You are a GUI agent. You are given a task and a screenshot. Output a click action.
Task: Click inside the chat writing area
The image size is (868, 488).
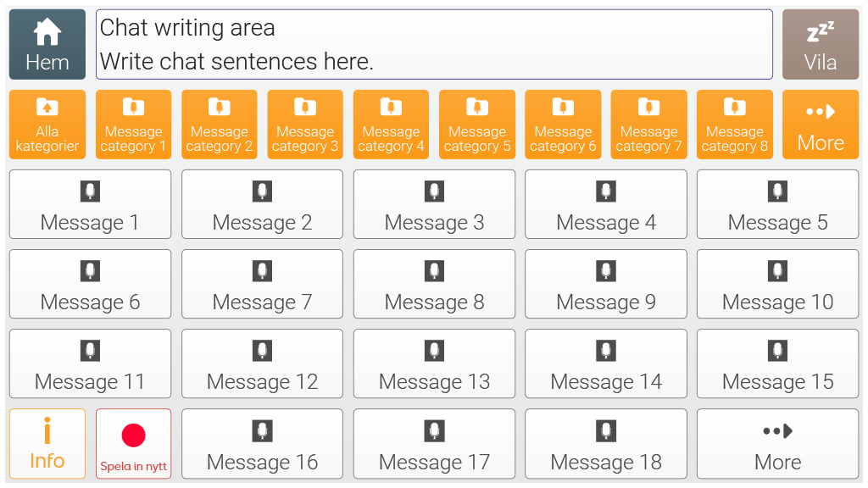[x=434, y=44]
